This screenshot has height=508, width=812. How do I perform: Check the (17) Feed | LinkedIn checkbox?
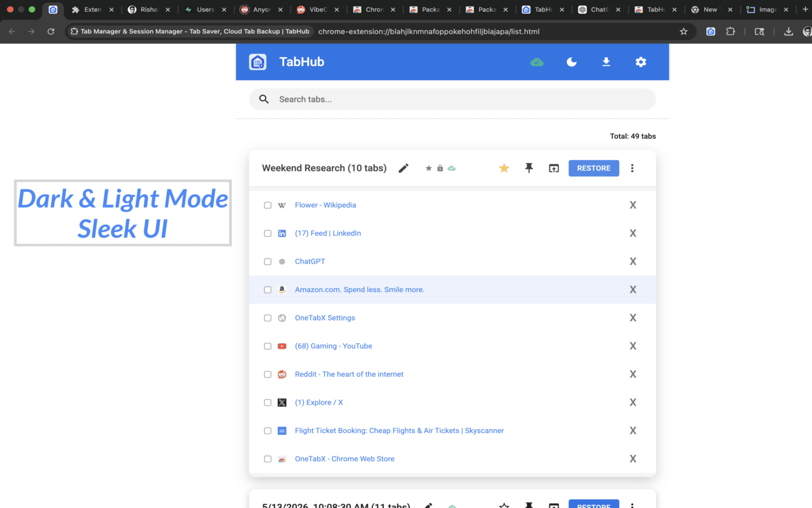click(268, 233)
